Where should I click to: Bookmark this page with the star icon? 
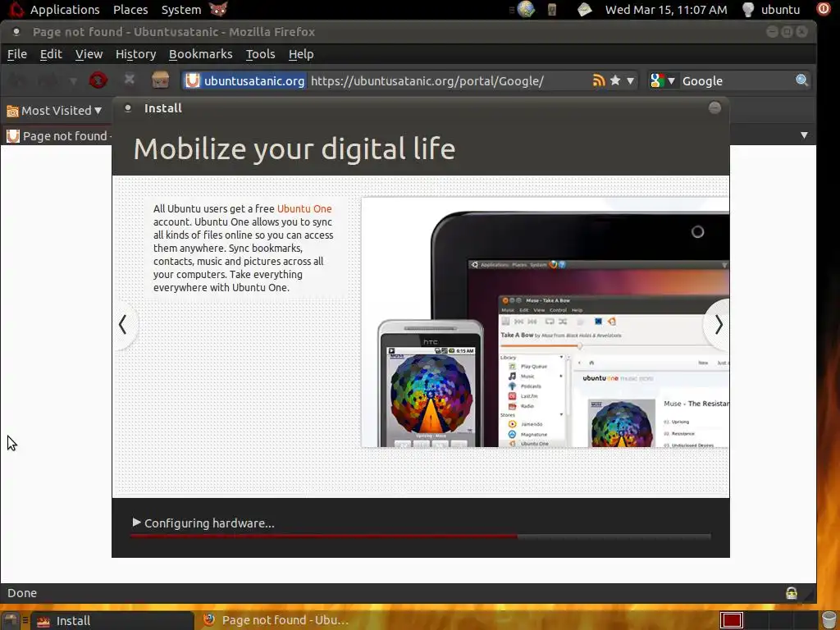pos(615,80)
